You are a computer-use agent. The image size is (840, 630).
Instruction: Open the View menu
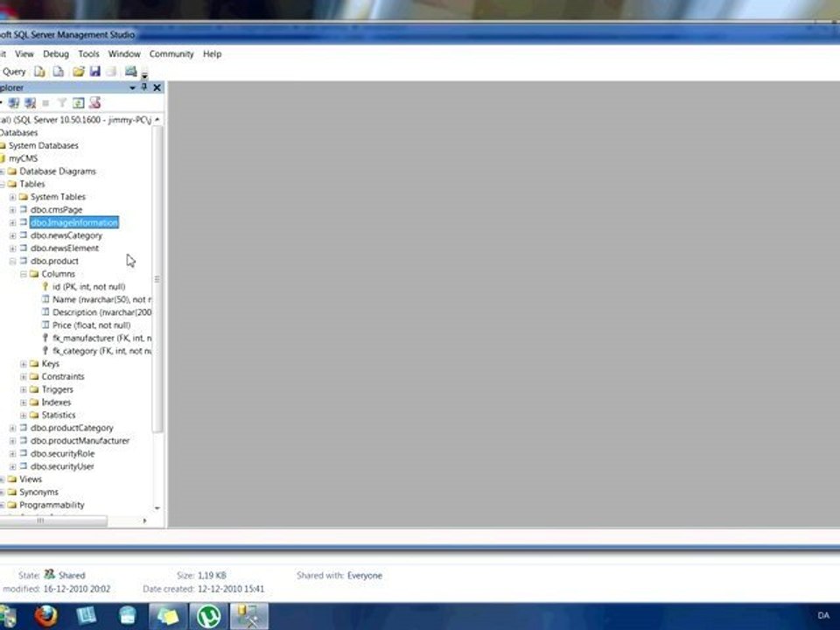tap(24, 54)
